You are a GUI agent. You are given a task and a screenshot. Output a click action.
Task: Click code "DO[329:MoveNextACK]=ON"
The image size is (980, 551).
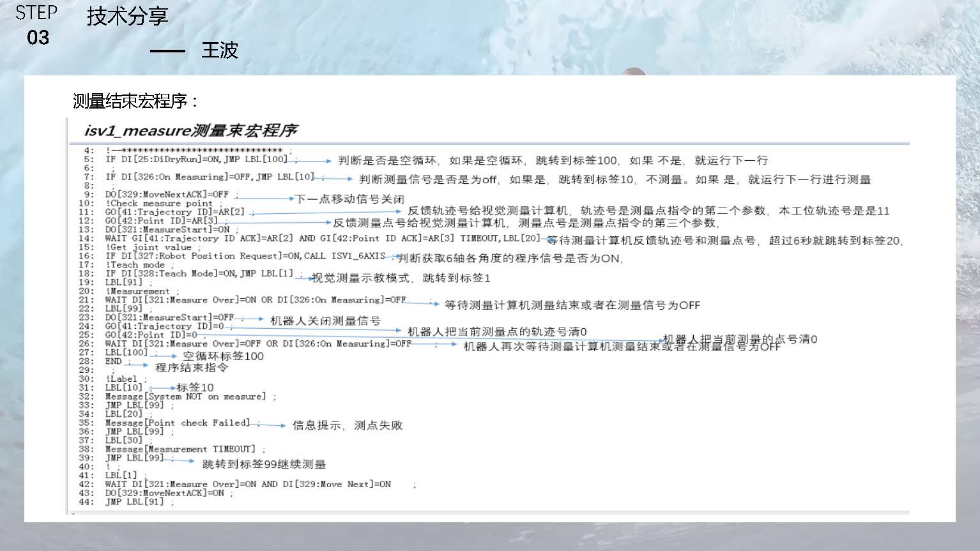(x=165, y=493)
